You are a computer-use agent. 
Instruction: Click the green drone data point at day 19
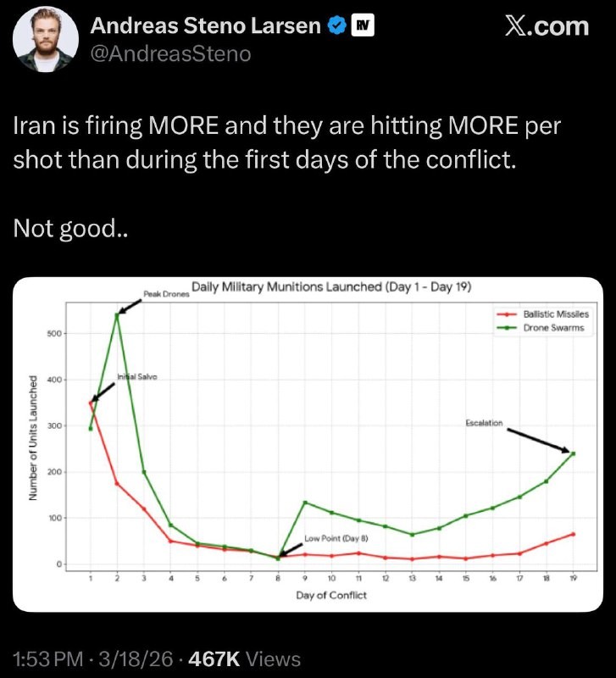574,453
